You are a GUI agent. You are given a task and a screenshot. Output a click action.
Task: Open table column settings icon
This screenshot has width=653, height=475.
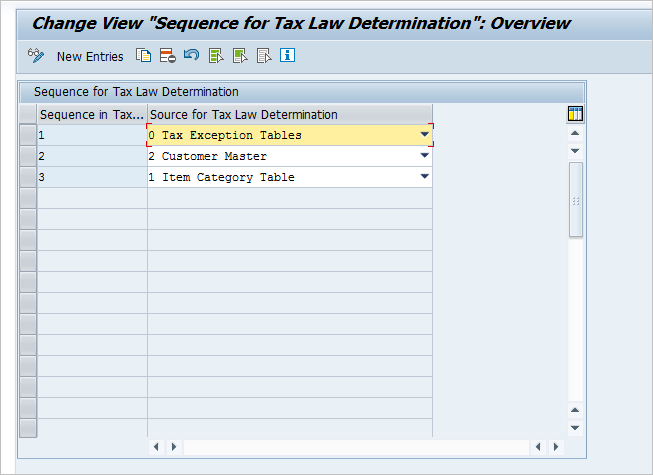[x=575, y=114]
